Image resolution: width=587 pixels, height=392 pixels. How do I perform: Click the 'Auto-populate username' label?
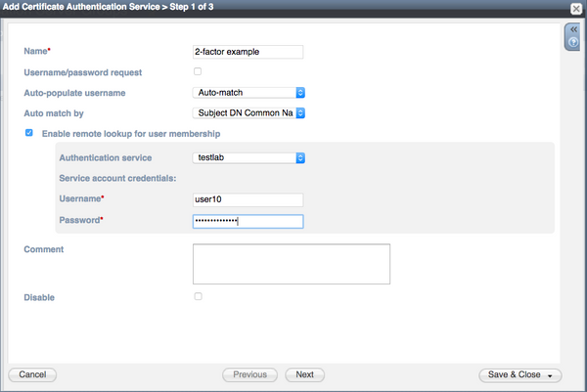74,93
